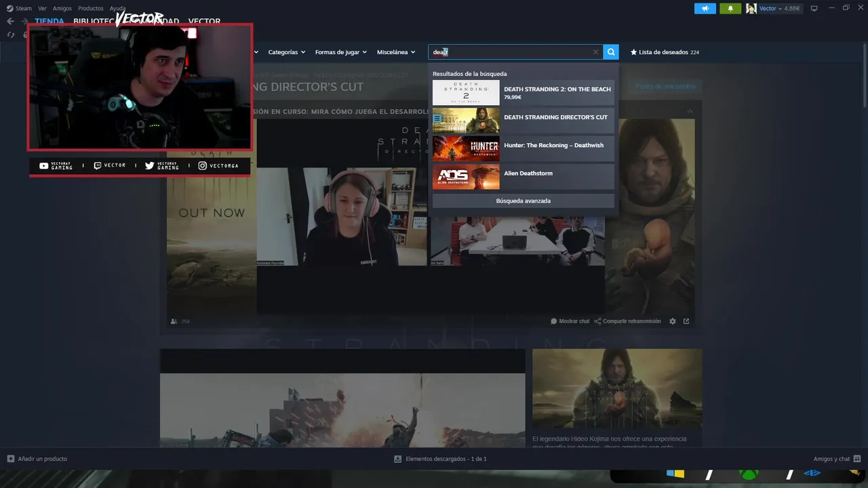Click the share broadcast icon

tap(597, 321)
